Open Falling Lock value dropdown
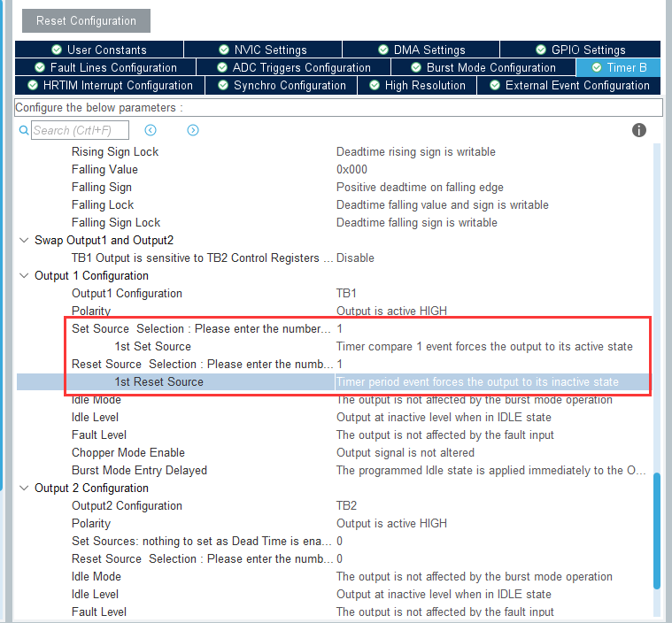 click(x=443, y=204)
